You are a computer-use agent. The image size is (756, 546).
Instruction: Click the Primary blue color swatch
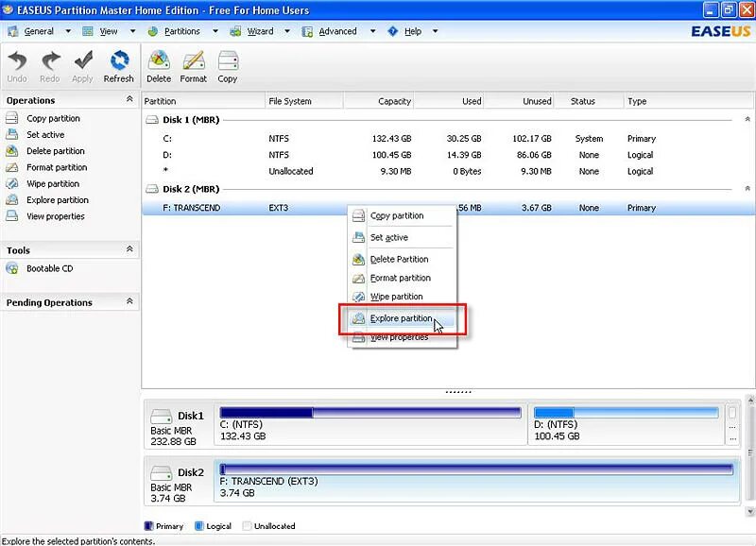(x=150, y=526)
